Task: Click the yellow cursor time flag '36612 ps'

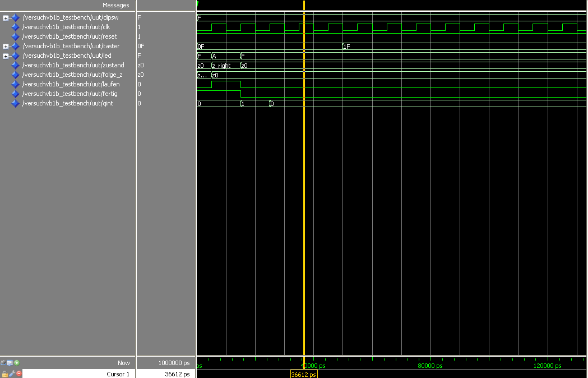Action: tap(304, 374)
